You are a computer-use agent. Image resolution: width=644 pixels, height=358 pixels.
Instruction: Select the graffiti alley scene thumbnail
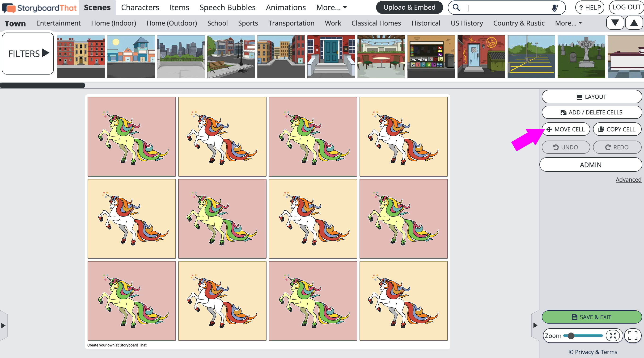tap(481, 57)
